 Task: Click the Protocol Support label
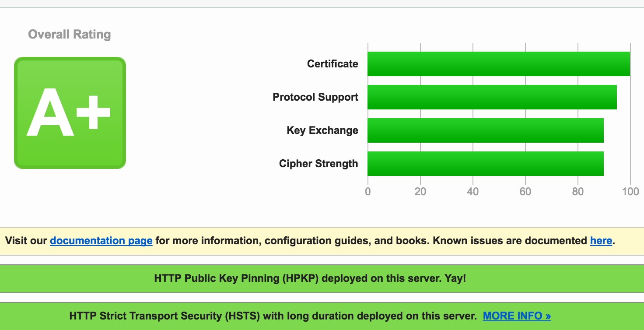[315, 97]
